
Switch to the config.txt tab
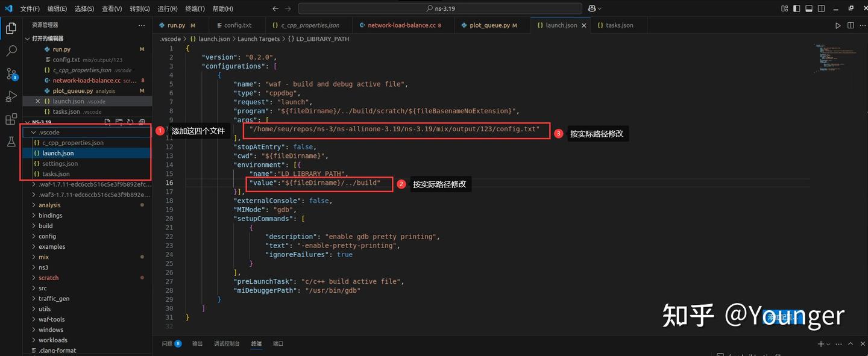[237, 25]
